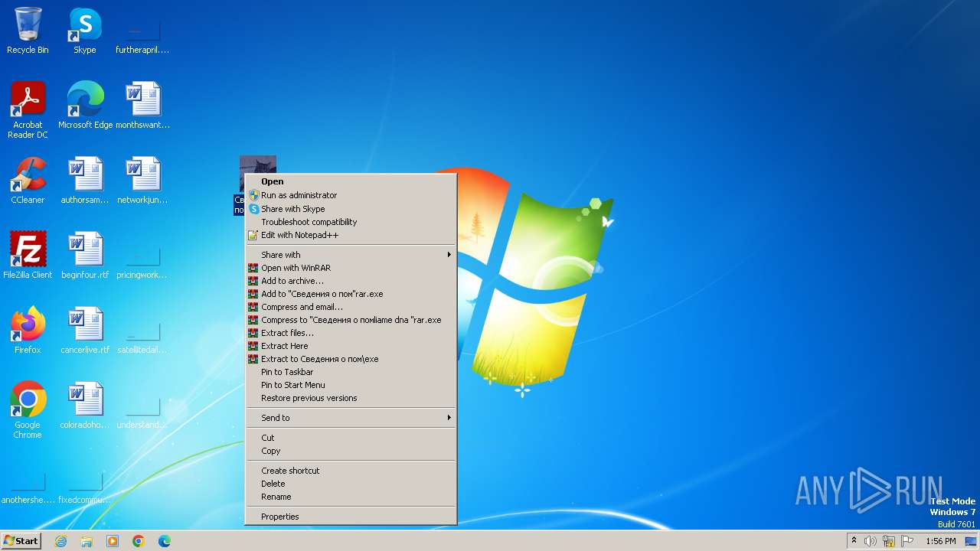The image size is (980, 551).
Task: Select the authorsam Word document
Action: pos(85,181)
